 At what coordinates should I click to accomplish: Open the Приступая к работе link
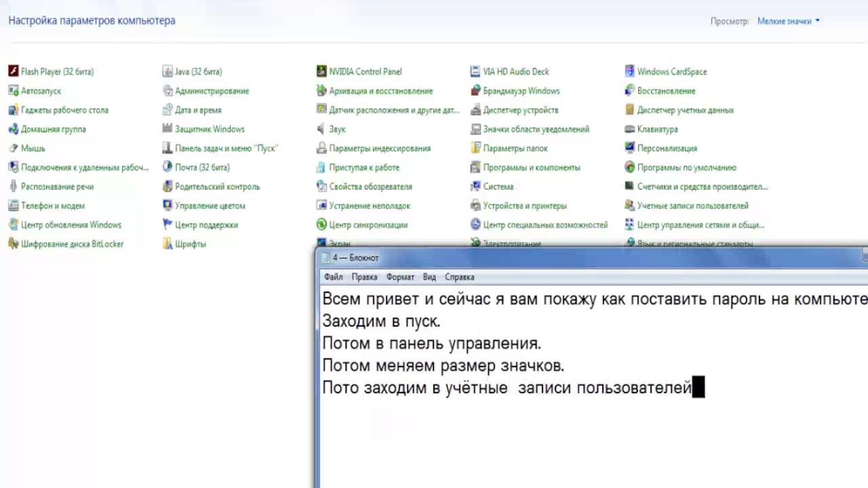[x=364, y=167]
